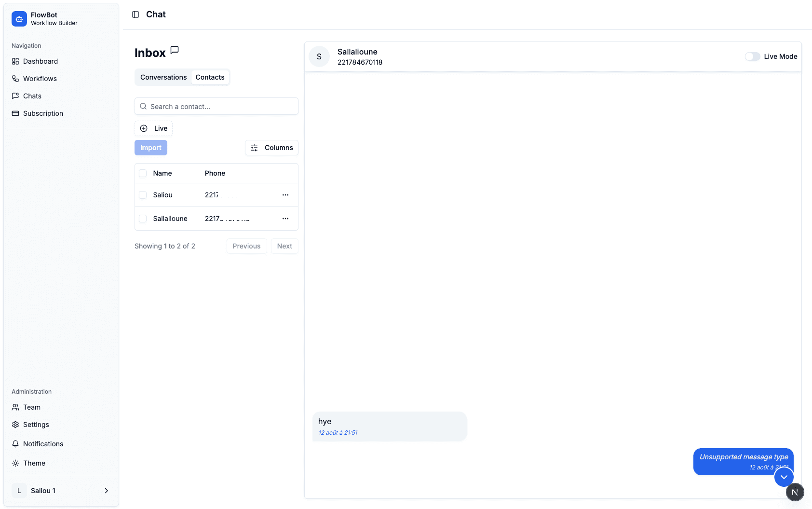Open the Columns visibility dropdown
This screenshot has width=812, height=509.
tap(271, 148)
